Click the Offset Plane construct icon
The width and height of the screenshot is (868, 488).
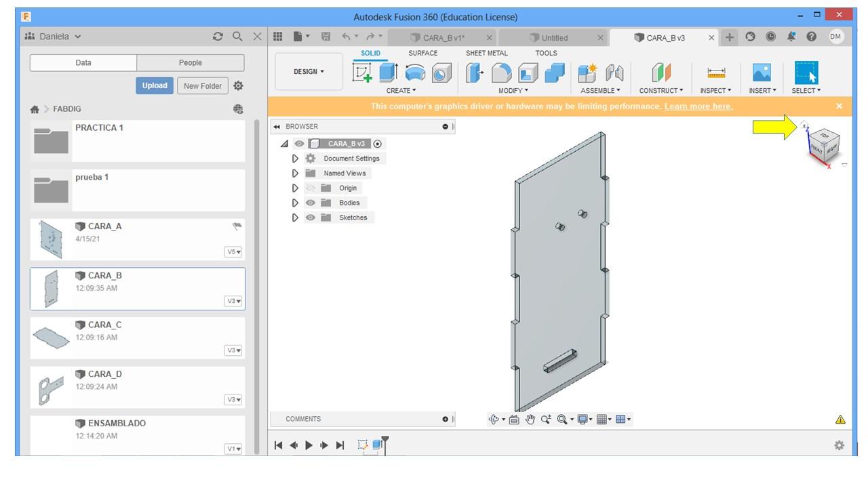pos(660,72)
